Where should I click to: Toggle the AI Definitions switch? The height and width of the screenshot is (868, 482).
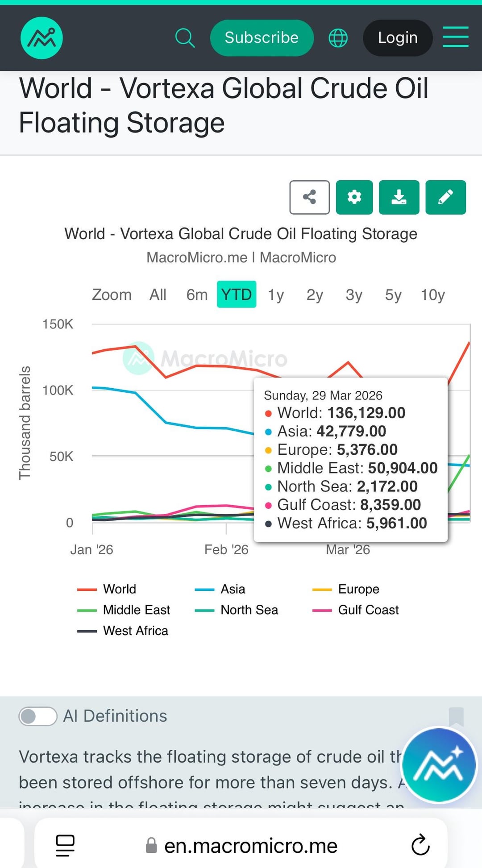pyautogui.click(x=38, y=716)
